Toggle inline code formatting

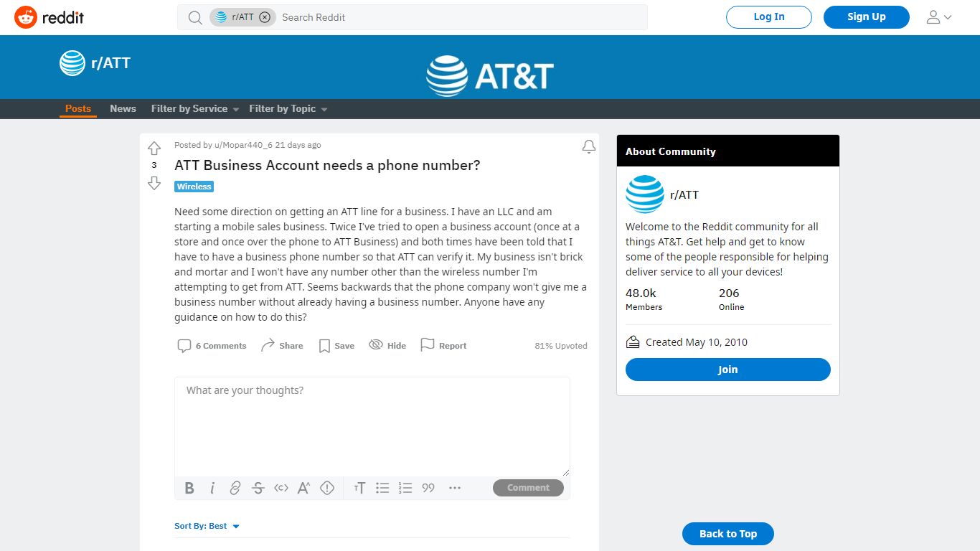pyautogui.click(x=281, y=488)
